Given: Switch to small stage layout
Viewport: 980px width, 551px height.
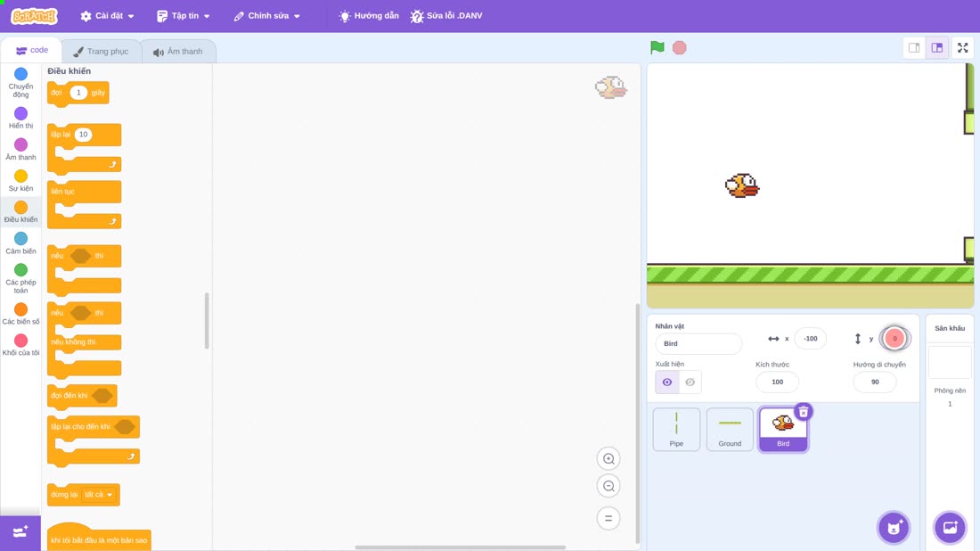Looking at the screenshot, I should coord(914,47).
